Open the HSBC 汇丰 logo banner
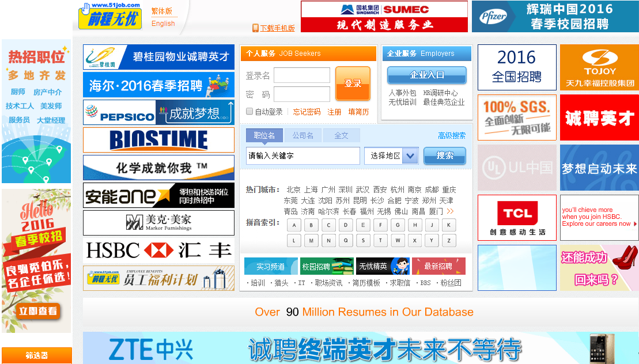Screen dimensions: 639x364 (x=158, y=251)
